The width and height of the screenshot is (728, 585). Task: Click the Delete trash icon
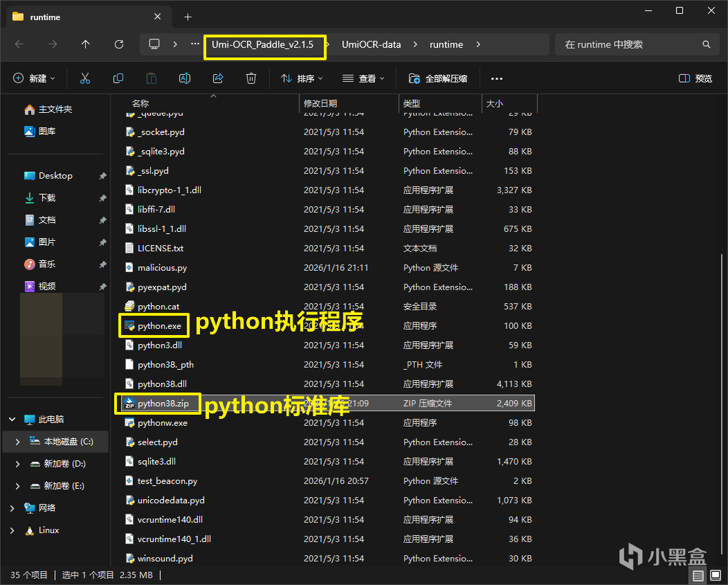coord(251,78)
